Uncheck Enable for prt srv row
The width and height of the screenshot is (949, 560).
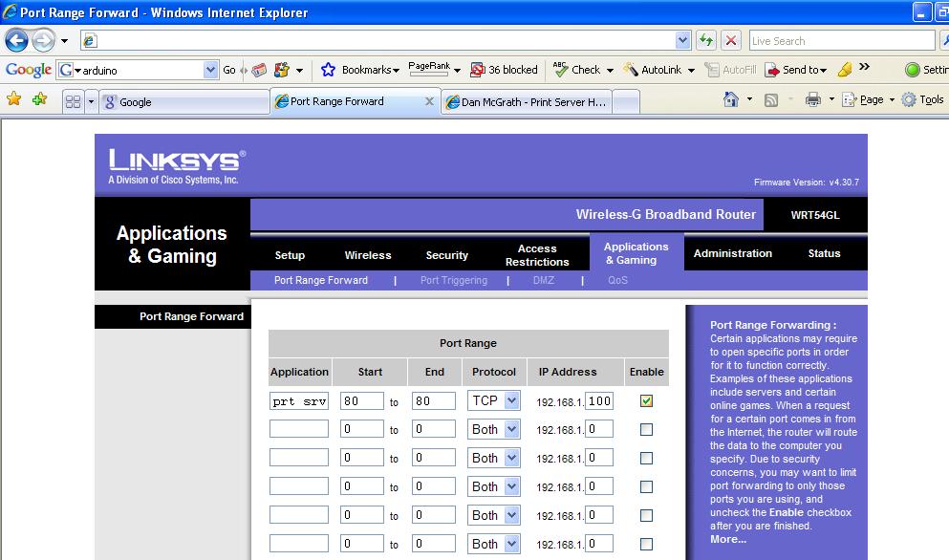coord(646,400)
